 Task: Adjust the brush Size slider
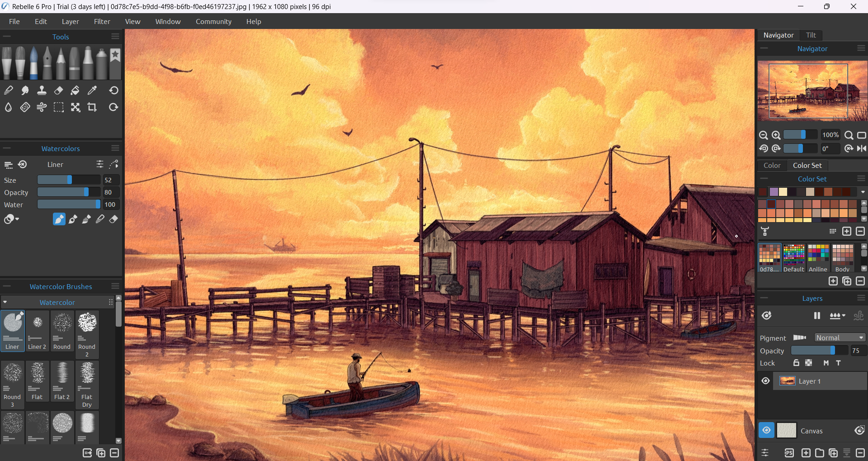[69, 180]
